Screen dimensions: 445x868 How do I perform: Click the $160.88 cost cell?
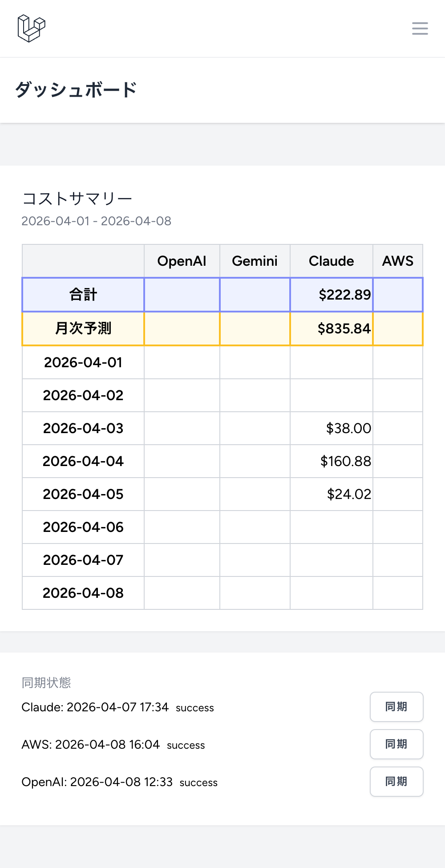pyautogui.click(x=345, y=461)
